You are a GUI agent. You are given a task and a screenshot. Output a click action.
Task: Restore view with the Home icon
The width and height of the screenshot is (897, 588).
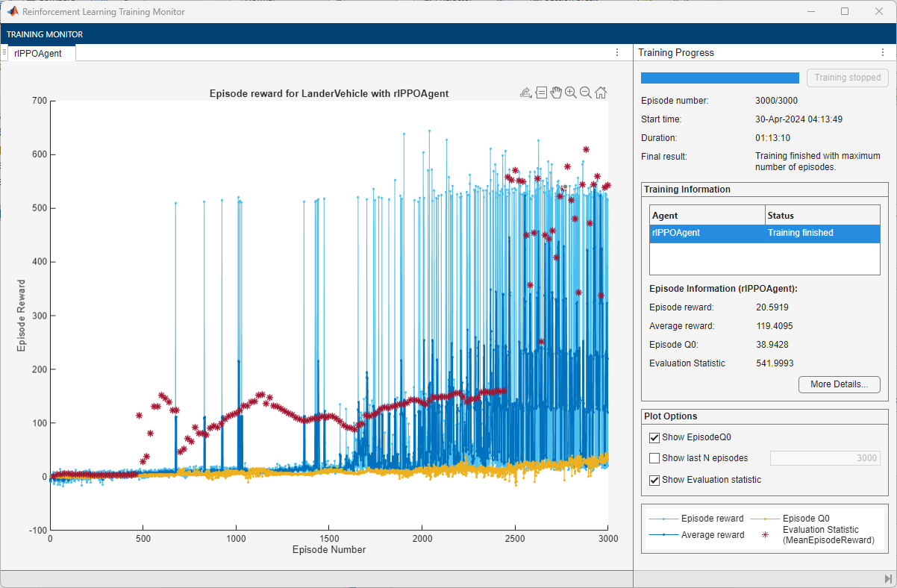tap(601, 93)
